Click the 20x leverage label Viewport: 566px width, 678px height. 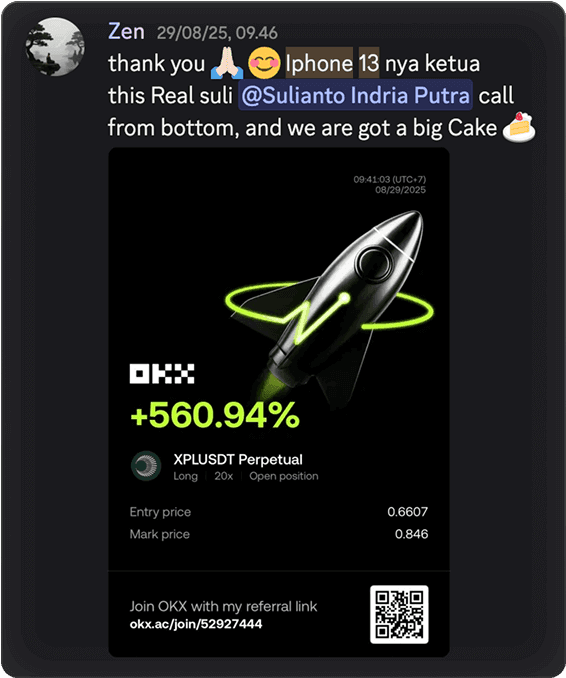click(224, 476)
